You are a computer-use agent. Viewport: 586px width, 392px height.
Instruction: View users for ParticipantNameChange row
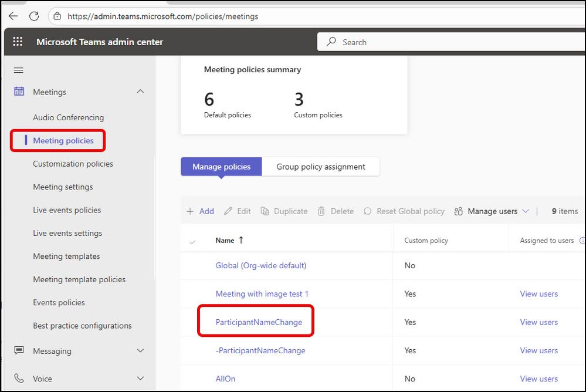[x=538, y=322]
